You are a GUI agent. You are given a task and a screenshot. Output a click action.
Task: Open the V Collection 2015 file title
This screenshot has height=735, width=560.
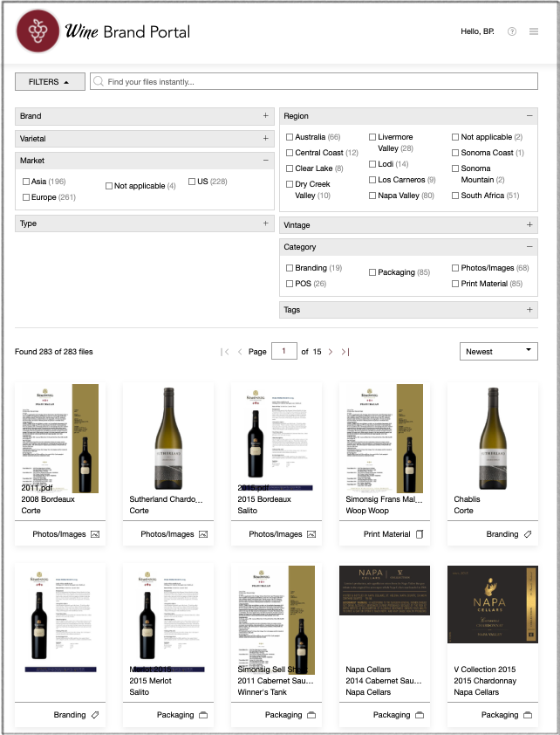485,670
